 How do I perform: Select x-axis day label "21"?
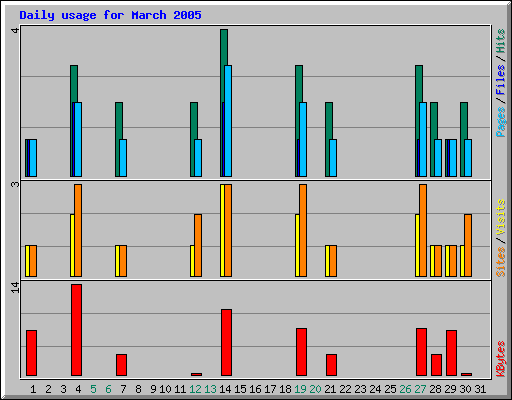[330, 389]
